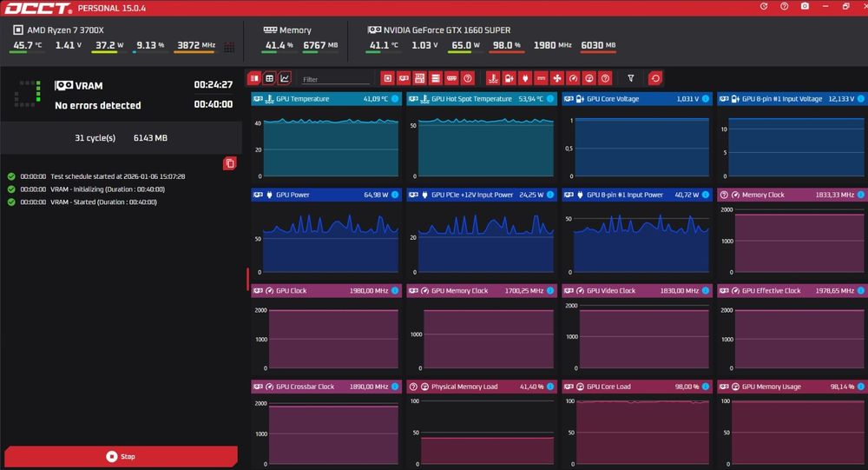
Task: Click the GPU load 98.0 % value
Action: [x=507, y=45]
